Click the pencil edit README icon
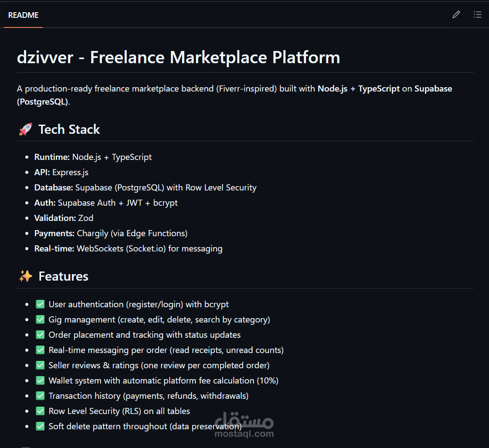Image resolution: width=489 pixels, height=448 pixels. click(456, 15)
